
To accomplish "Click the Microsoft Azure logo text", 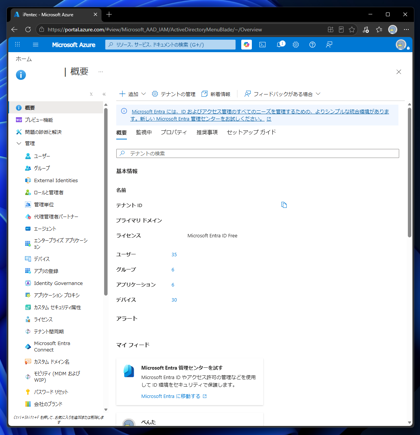I will [73, 45].
